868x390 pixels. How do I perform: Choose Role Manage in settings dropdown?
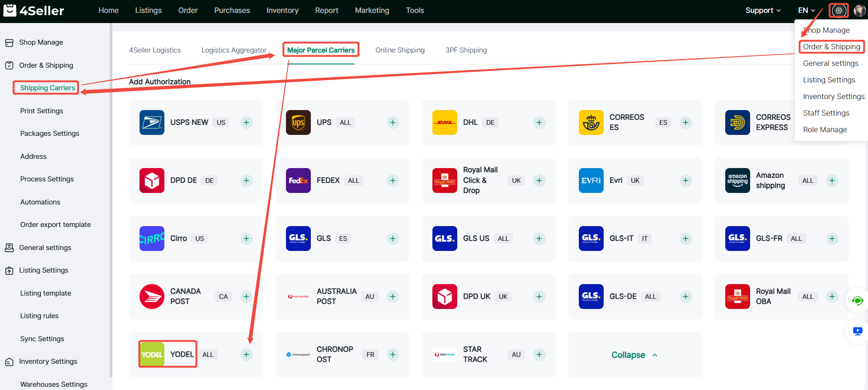point(825,130)
